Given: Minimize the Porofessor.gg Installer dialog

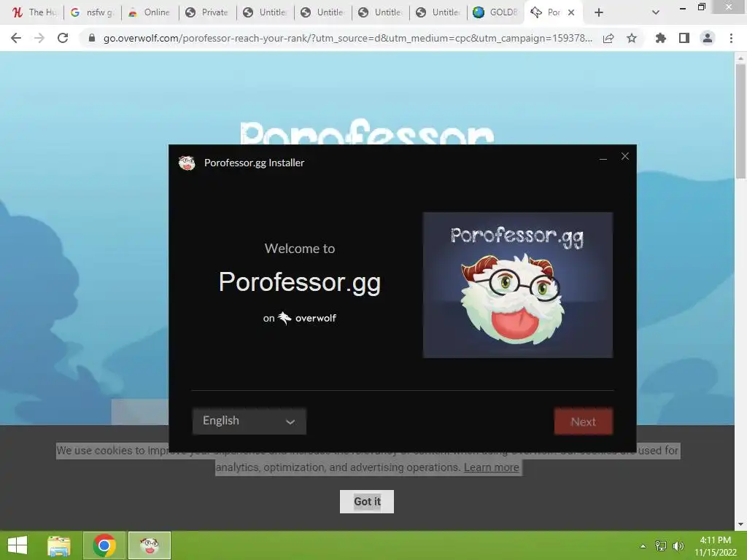Looking at the screenshot, I should click(603, 158).
